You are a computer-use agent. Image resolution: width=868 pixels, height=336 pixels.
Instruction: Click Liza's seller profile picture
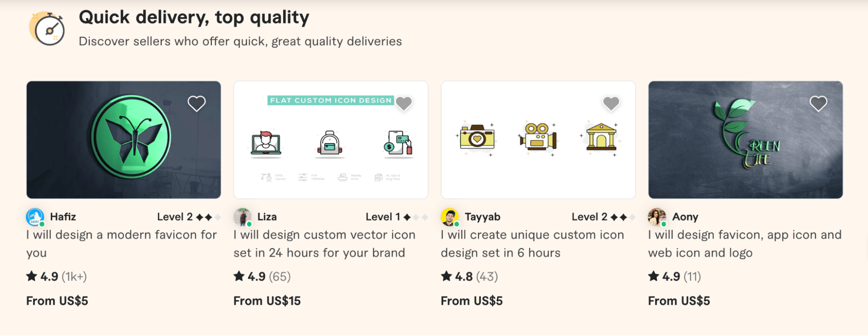(242, 217)
